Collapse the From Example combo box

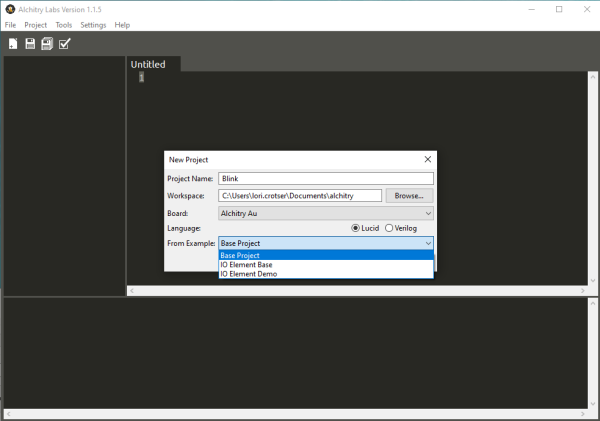coord(326,243)
